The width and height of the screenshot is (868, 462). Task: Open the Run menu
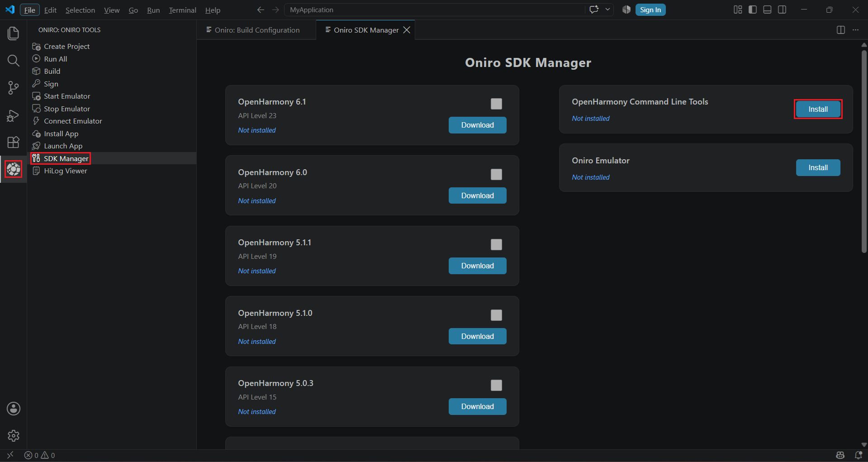[x=153, y=10]
